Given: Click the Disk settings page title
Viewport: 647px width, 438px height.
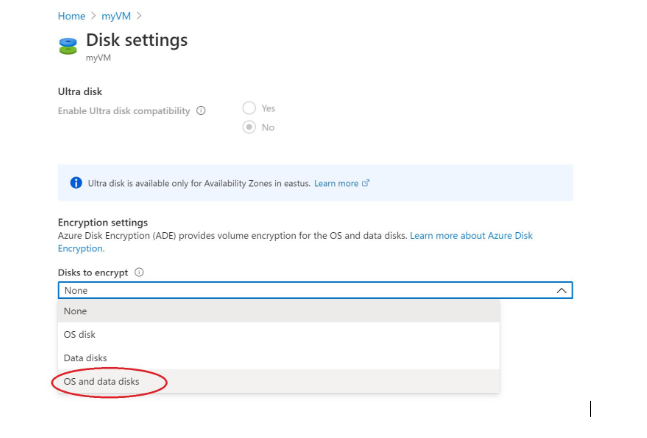Looking at the screenshot, I should pos(137,40).
